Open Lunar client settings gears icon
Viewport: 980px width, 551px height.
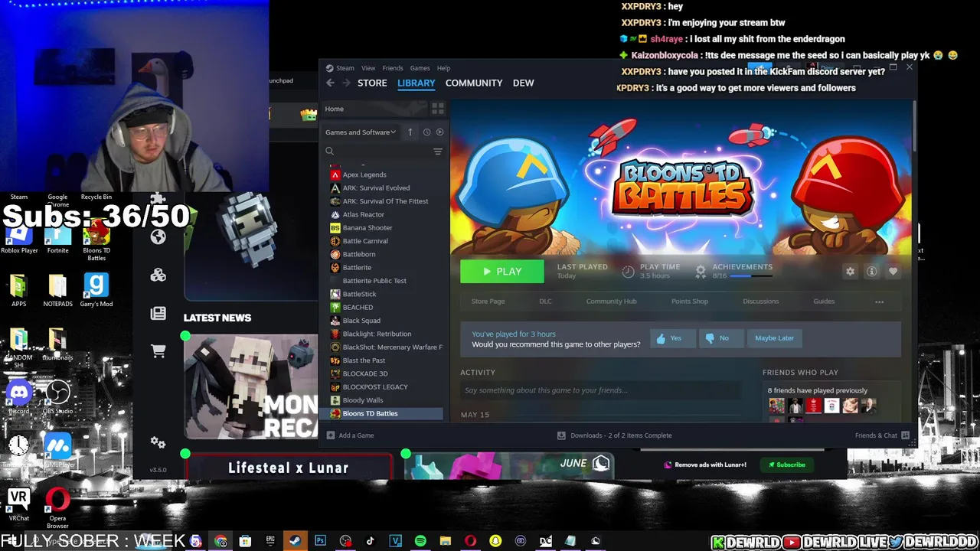pyautogui.click(x=158, y=442)
